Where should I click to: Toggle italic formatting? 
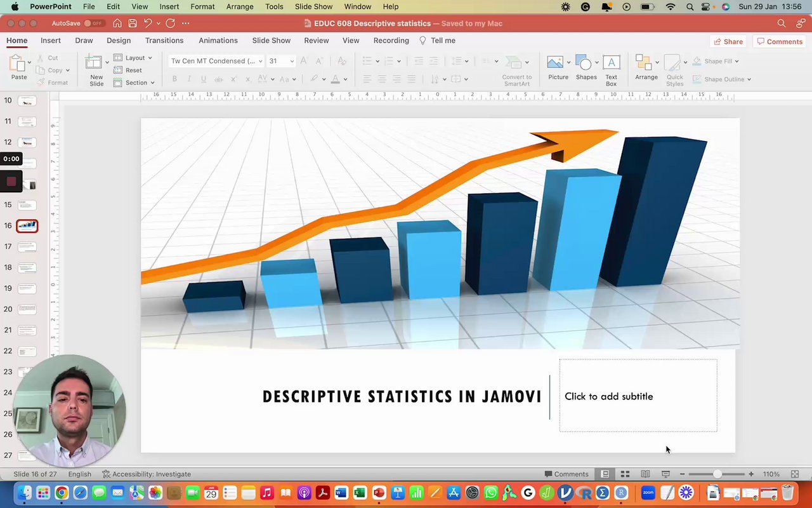(x=189, y=79)
